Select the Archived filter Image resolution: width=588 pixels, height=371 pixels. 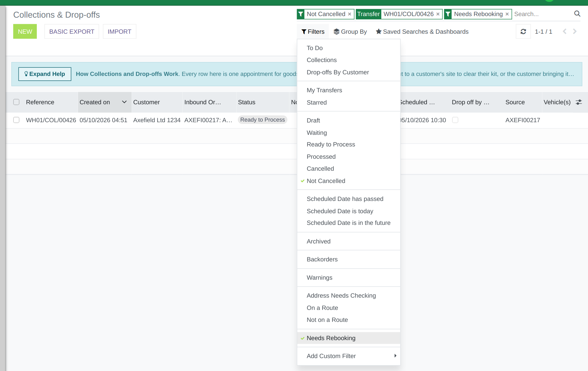point(349,241)
